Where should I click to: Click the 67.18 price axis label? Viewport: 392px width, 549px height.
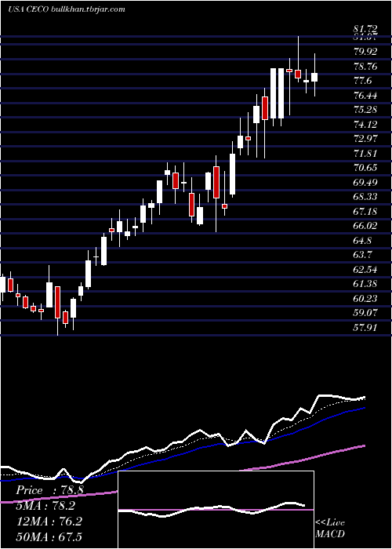coord(365,211)
